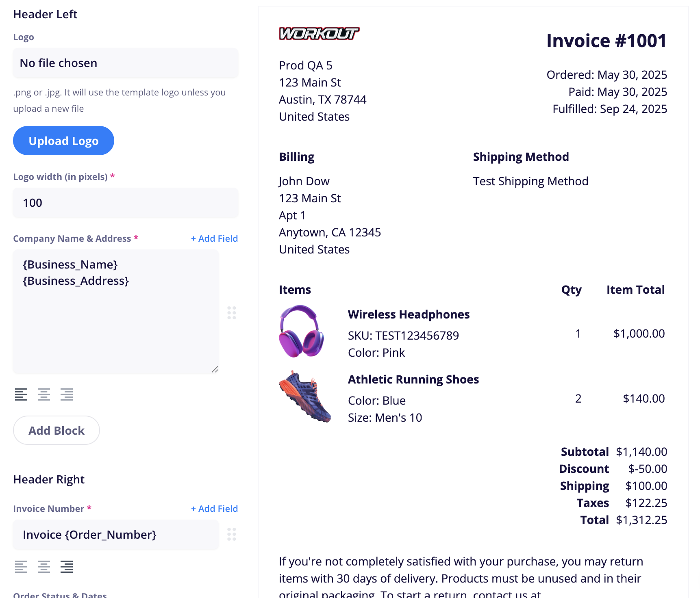Add a field to Invoice Number
Image resolution: width=700 pixels, height=598 pixels.
tap(214, 509)
